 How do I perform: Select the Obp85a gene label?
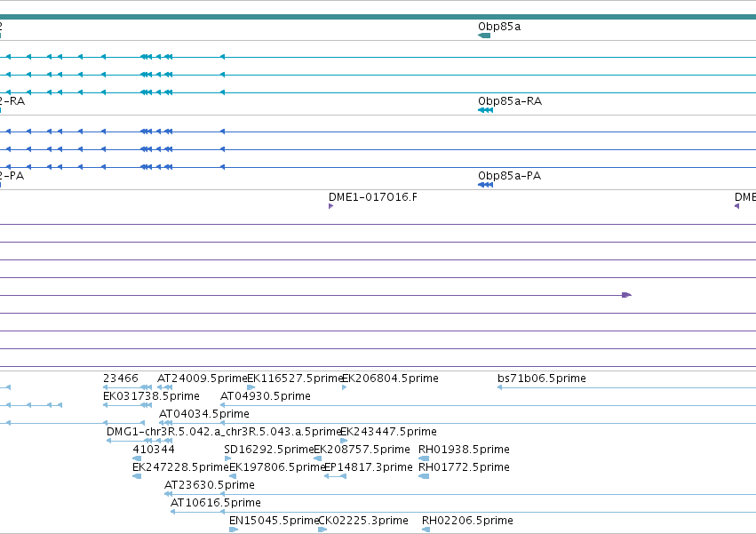(x=499, y=27)
